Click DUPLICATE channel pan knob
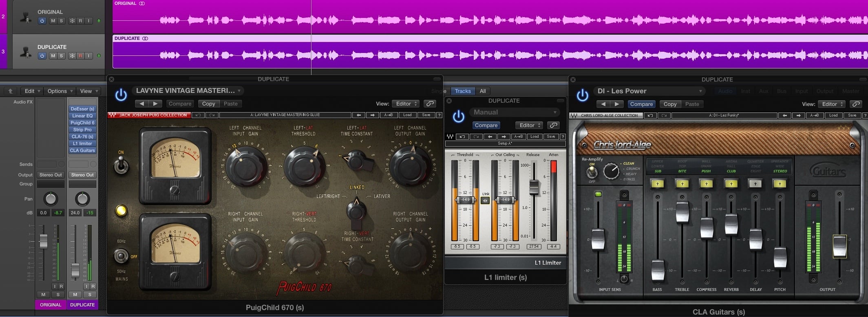The height and width of the screenshot is (317, 868). [82, 199]
